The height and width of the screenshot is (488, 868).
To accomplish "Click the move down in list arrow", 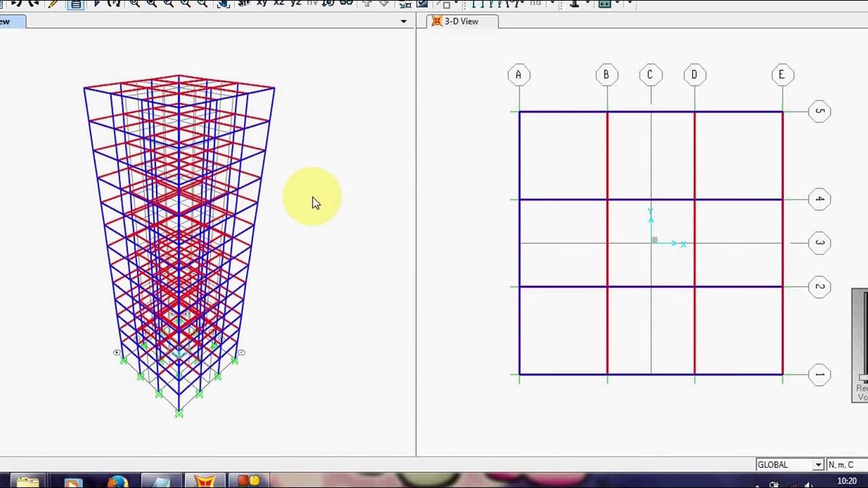I will pyautogui.click(x=384, y=3).
